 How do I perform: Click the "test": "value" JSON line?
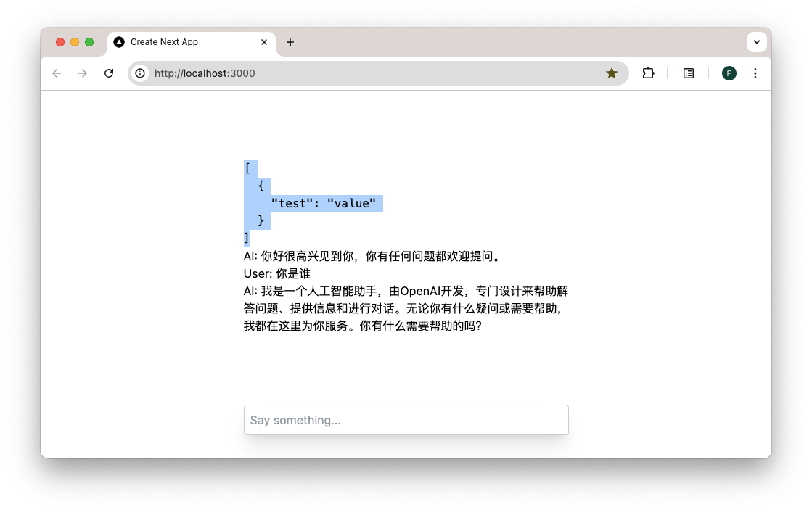point(324,204)
